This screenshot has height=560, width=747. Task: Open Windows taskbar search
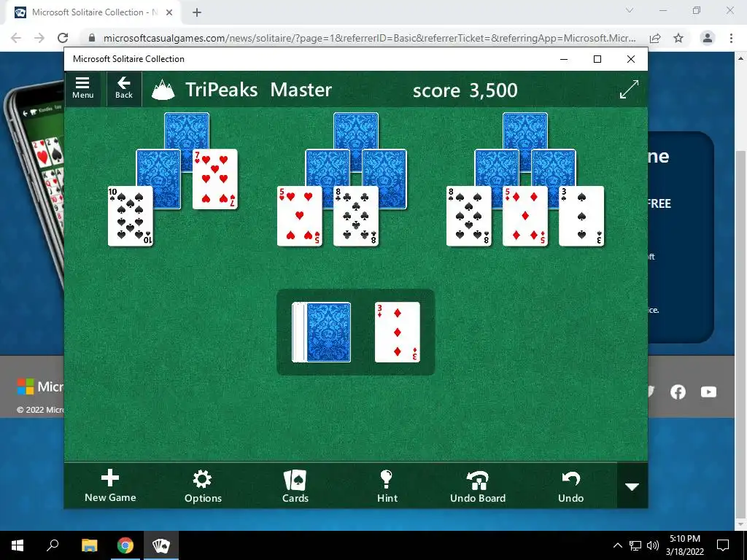(53, 545)
